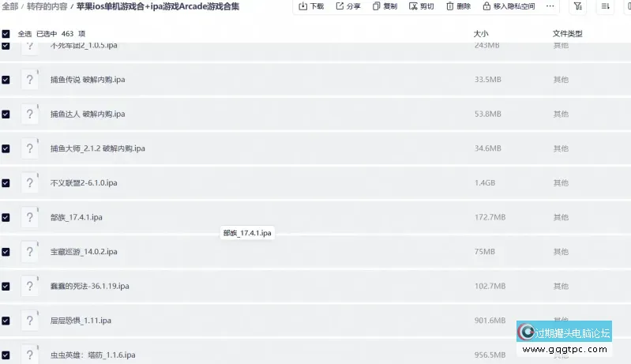Uncheck the 不义联盟2-6.1.0.ipa checkbox
The height and width of the screenshot is (364, 631).
6,183
